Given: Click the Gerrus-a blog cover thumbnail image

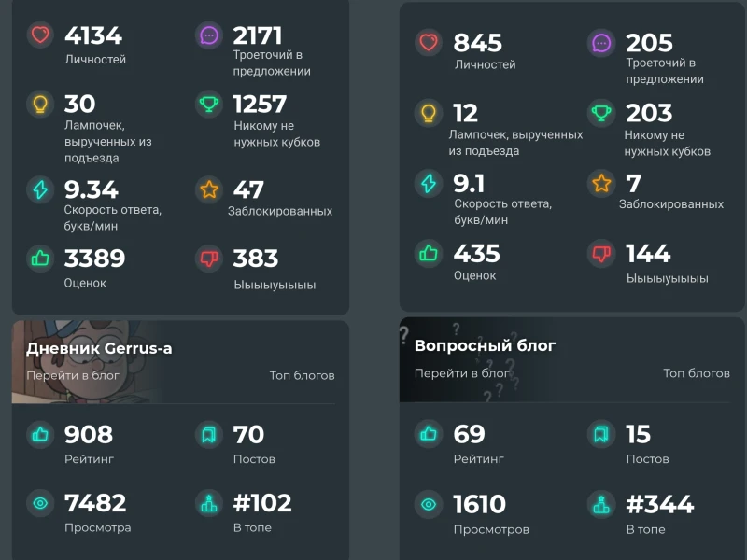Looking at the screenshot, I should tap(86, 362).
